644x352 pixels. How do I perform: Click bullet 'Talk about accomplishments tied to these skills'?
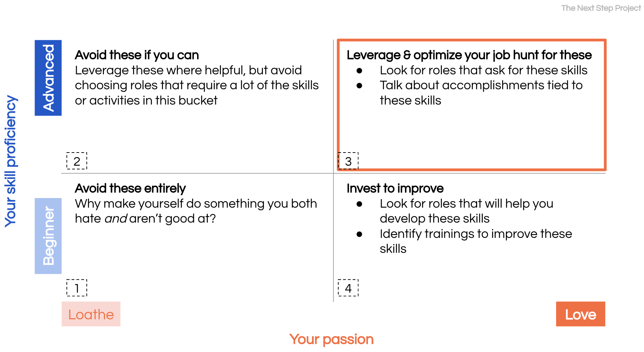click(481, 93)
